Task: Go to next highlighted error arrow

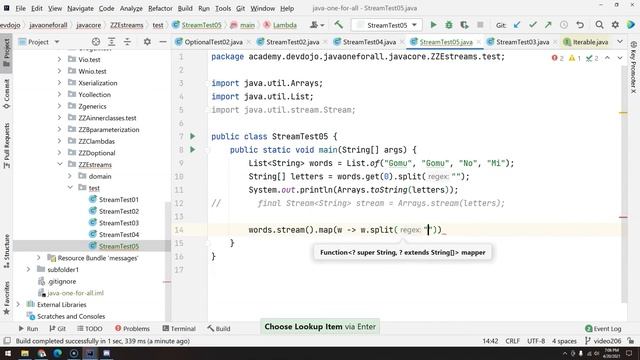Action: 620,58
